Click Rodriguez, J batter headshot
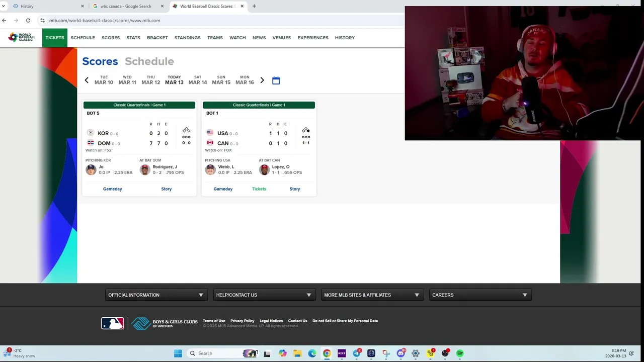This screenshot has width=644, height=362. click(145, 169)
